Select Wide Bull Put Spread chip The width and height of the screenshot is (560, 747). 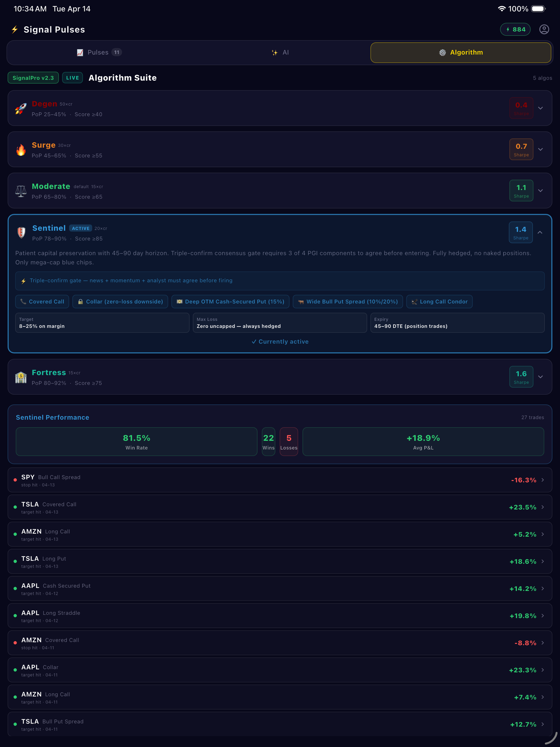(x=348, y=302)
